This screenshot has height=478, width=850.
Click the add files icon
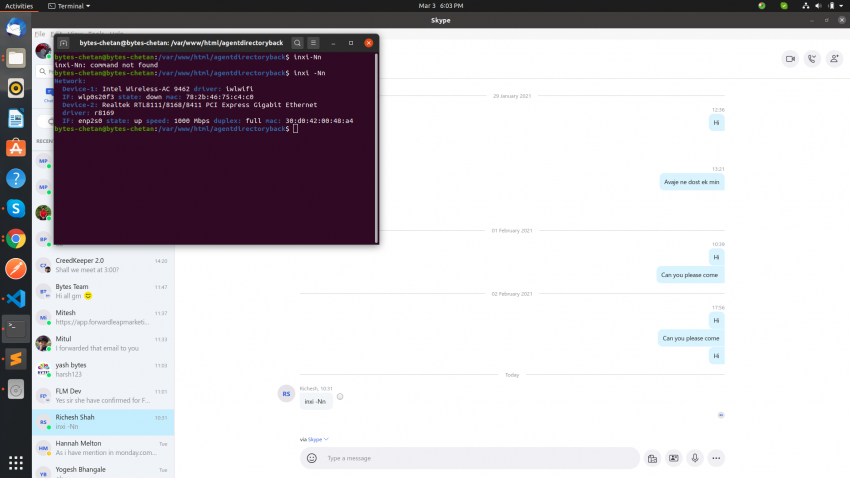click(651, 458)
